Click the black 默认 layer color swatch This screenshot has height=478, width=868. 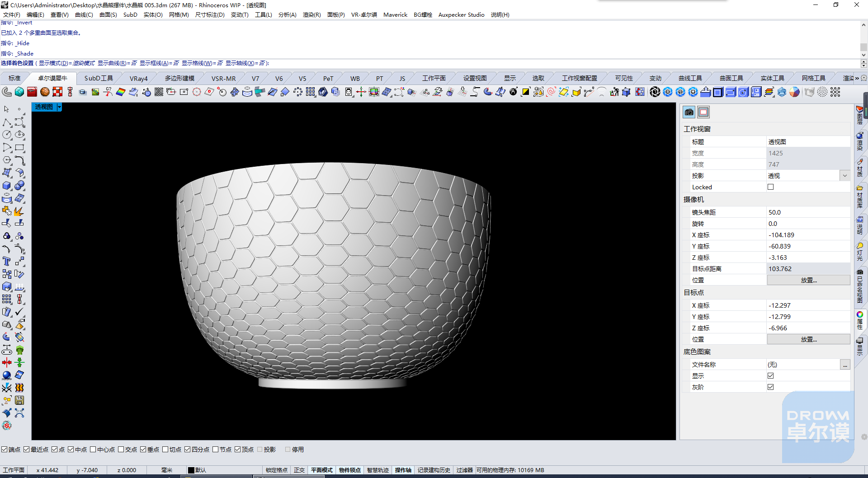(x=191, y=470)
